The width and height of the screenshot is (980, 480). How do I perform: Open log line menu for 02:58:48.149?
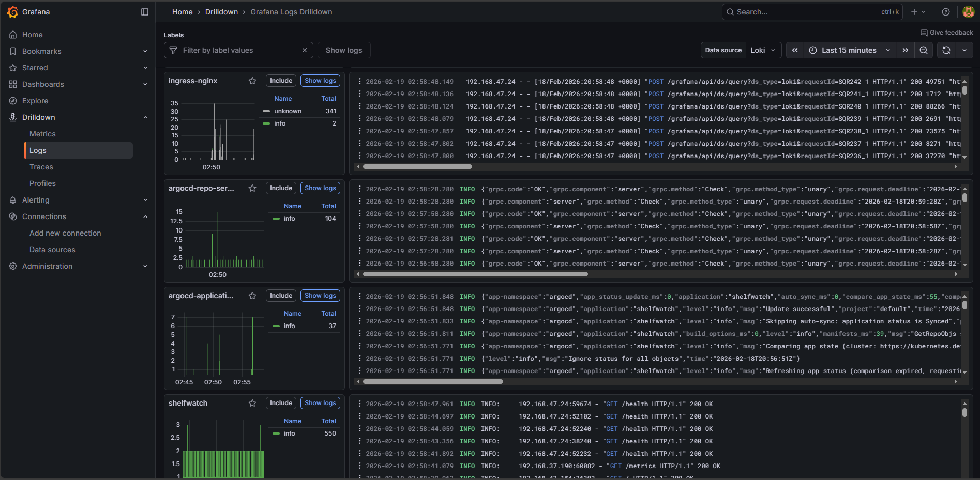tap(360, 81)
